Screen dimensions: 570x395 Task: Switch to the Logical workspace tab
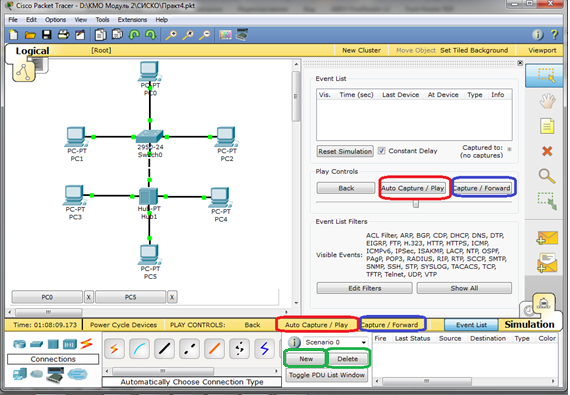tap(32, 51)
